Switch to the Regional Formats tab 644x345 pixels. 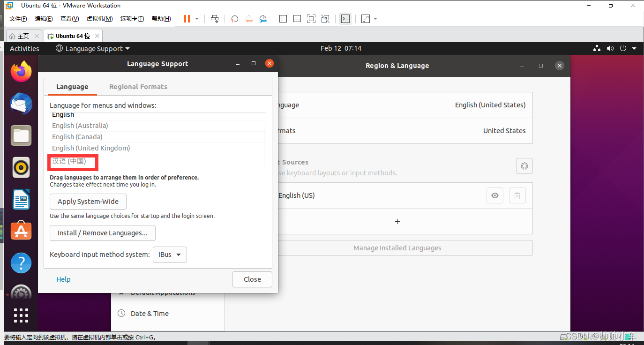click(138, 87)
